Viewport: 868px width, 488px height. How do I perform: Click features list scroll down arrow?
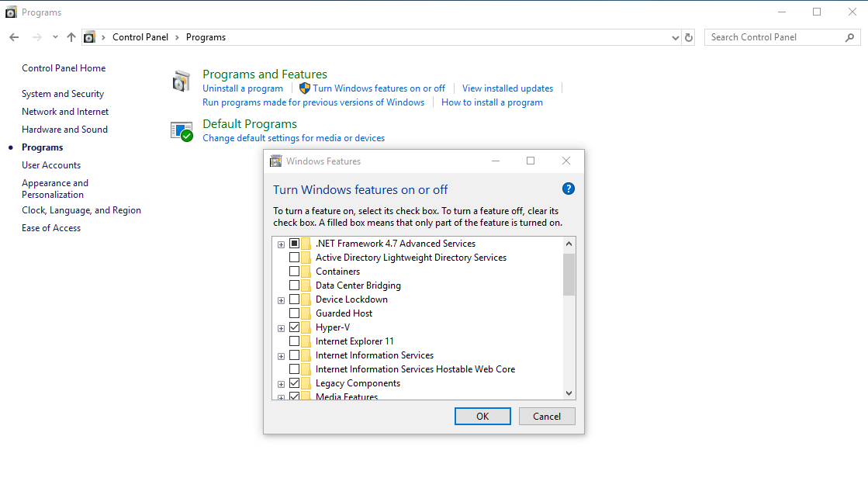coord(569,393)
